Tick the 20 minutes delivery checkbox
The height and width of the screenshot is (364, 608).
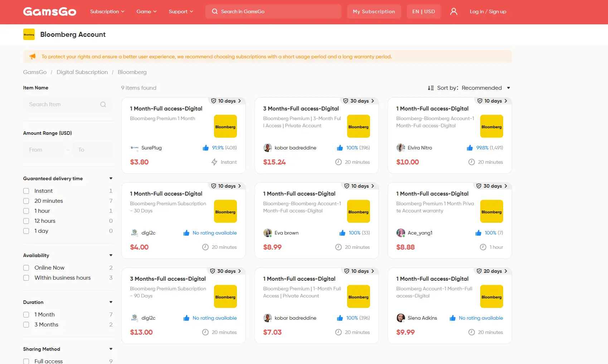pyautogui.click(x=26, y=201)
